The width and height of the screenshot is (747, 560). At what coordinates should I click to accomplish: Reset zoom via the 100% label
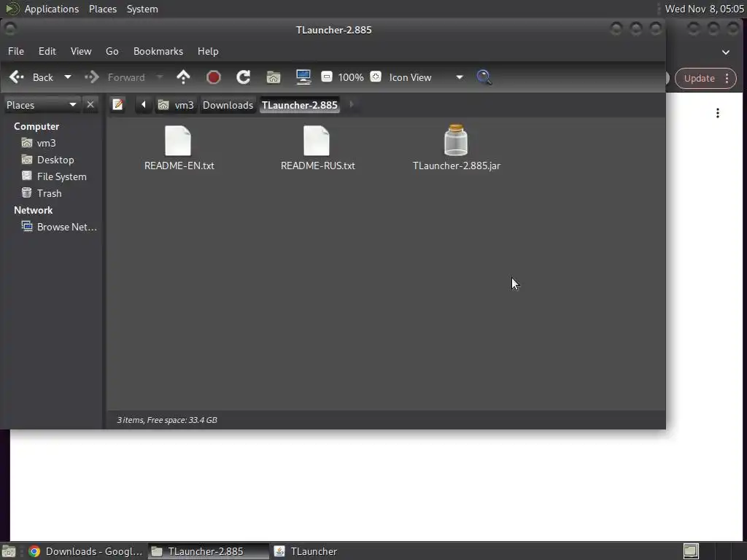[x=351, y=77]
